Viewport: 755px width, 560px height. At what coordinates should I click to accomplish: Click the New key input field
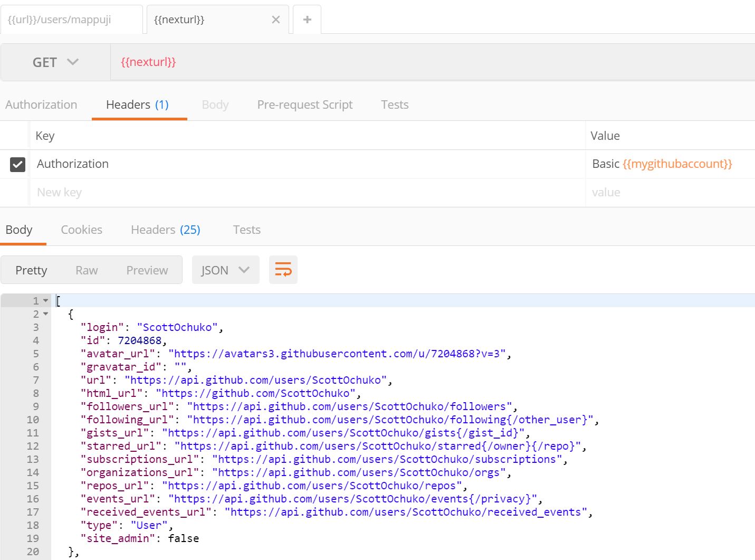(307, 193)
